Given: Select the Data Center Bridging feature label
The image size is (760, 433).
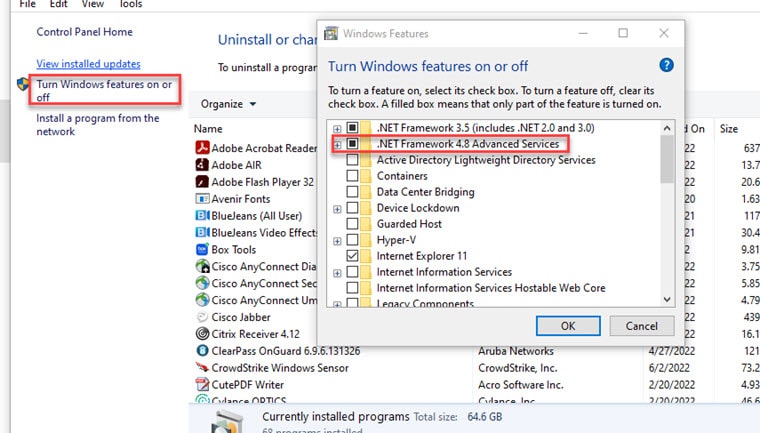Looking at the screenshot, I should [x=426, y=192].
